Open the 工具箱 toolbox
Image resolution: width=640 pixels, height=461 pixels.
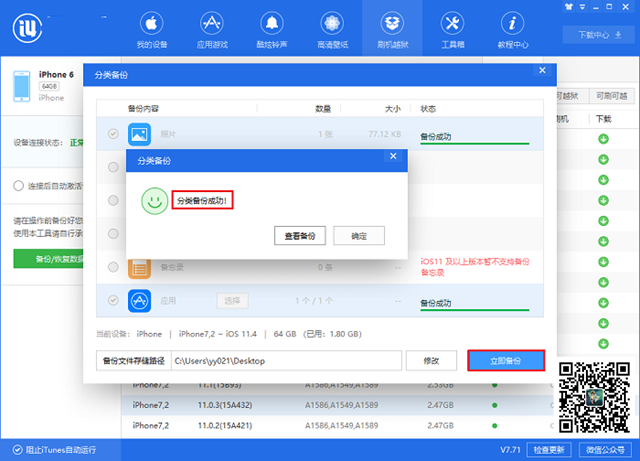[x=453, y=30]
